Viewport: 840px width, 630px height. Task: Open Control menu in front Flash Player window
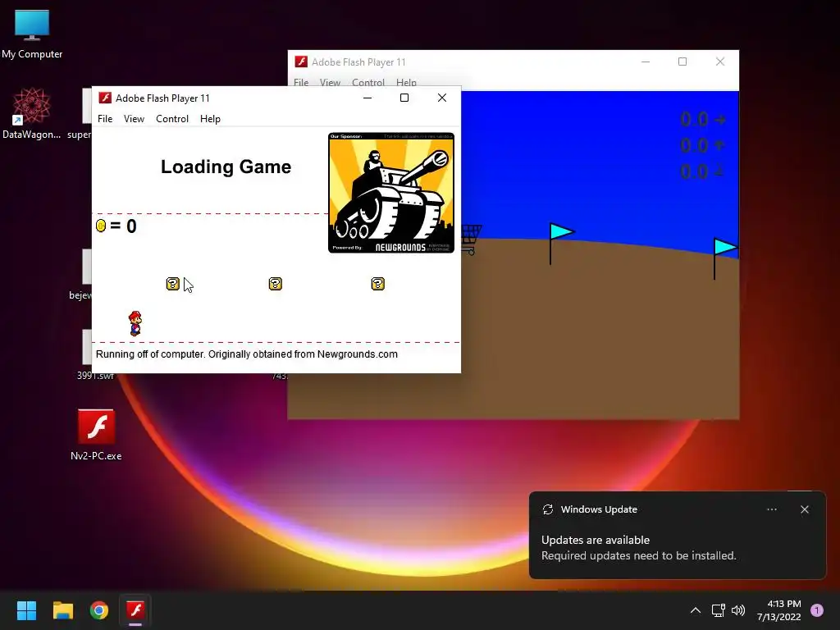pyautogui.click(x=172, y=119)
